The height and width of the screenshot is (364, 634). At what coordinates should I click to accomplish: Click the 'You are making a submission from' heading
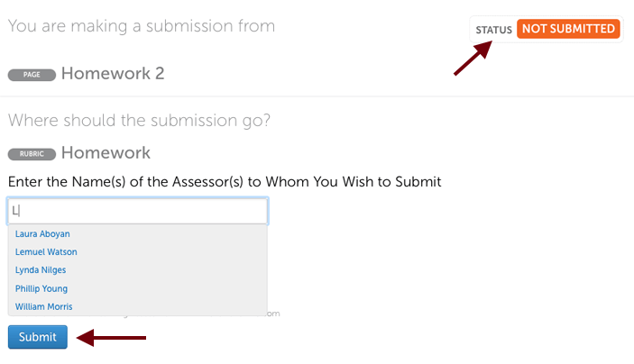tap(142, 26)
